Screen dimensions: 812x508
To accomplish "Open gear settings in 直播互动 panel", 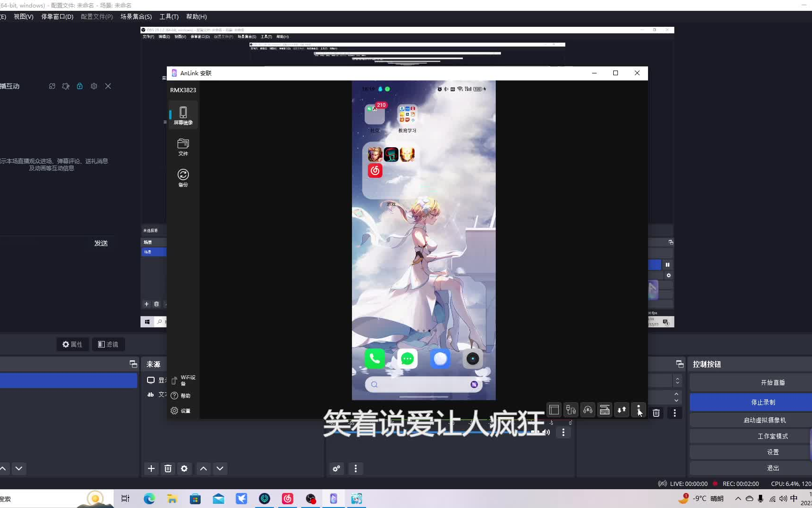I will (x=94, y=86).
